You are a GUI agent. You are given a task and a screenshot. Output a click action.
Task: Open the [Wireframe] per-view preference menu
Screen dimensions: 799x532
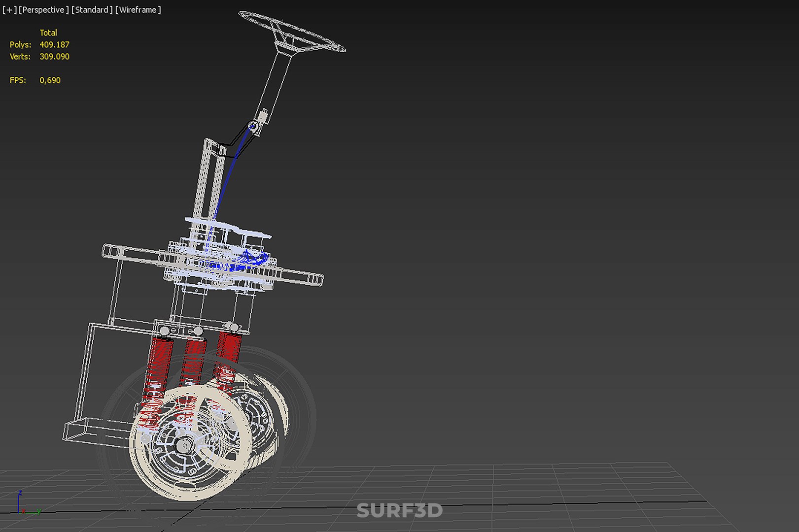138,10
